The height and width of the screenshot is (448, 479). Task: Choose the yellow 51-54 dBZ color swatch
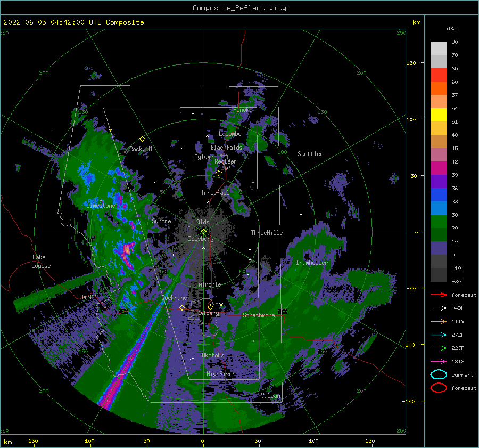coord(439,115)
